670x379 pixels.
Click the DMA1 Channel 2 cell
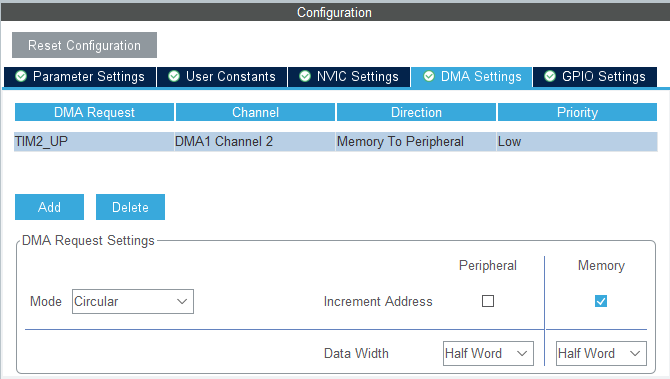click(255, 141)
